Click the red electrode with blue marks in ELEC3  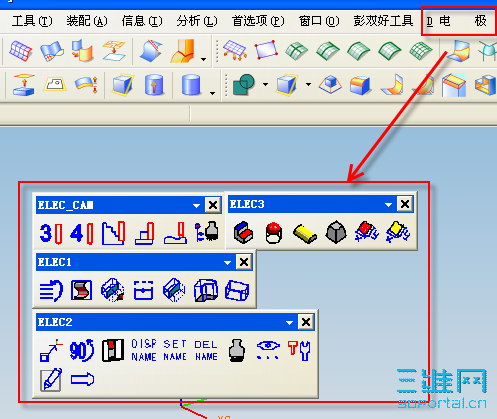[367, 231]
